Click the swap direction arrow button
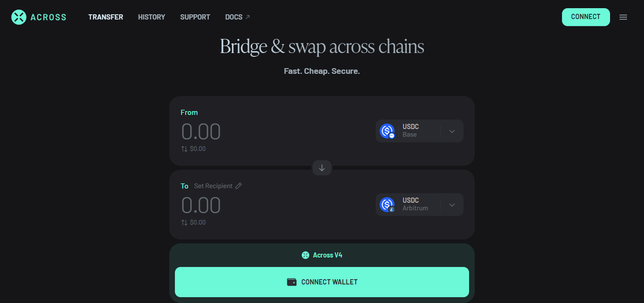The height and width of the screenshot is (303, 644). point(322,168)
